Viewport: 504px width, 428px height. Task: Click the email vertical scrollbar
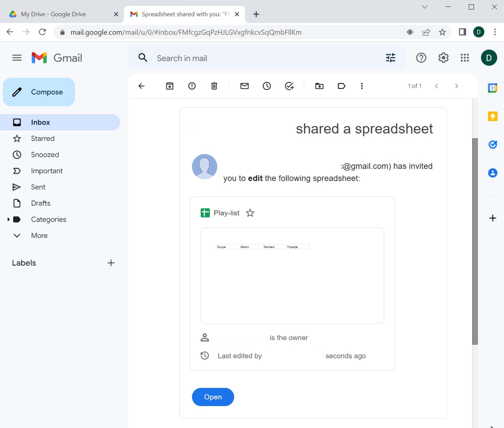click(475, 241)
